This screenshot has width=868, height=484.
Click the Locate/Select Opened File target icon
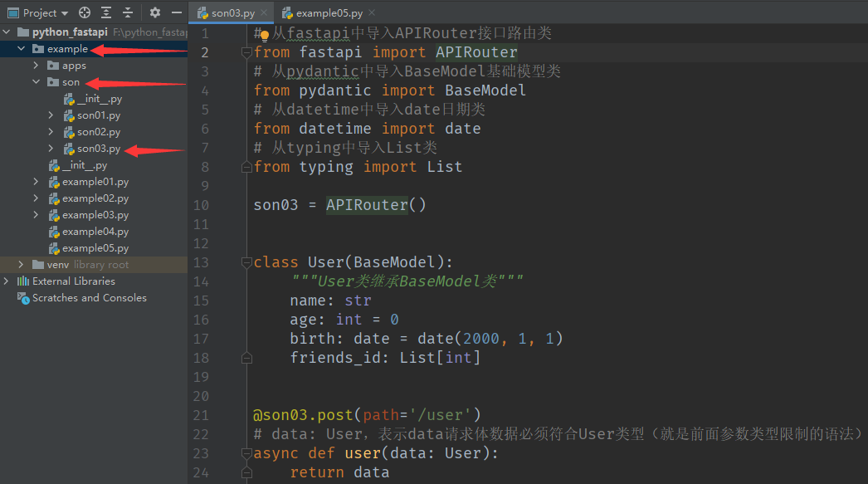pos(85,13)
